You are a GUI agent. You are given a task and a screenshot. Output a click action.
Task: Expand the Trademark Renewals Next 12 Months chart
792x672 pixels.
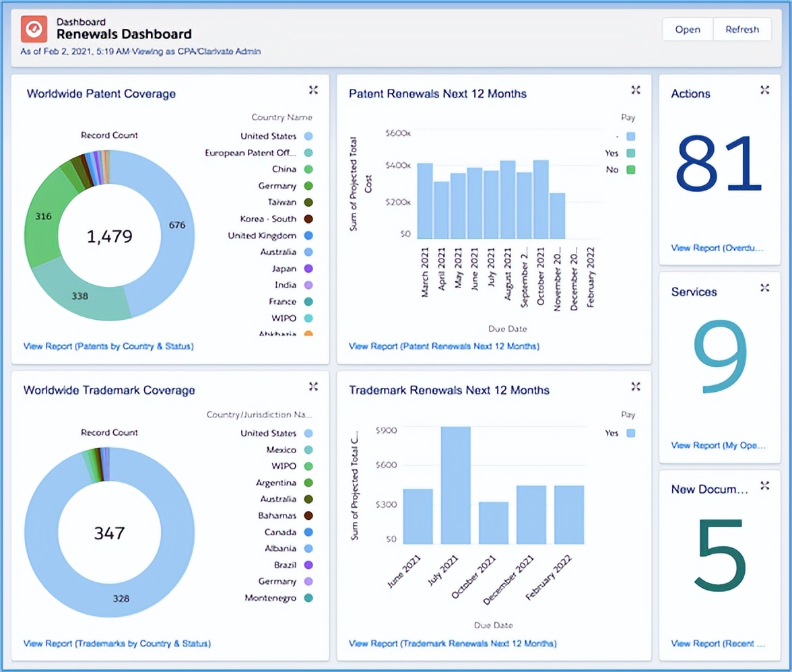click(635, 387)
